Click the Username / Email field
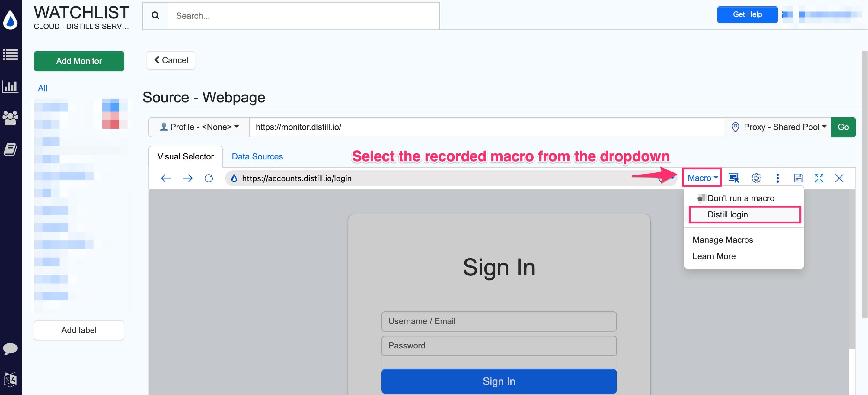 click(x=499, y=321)
